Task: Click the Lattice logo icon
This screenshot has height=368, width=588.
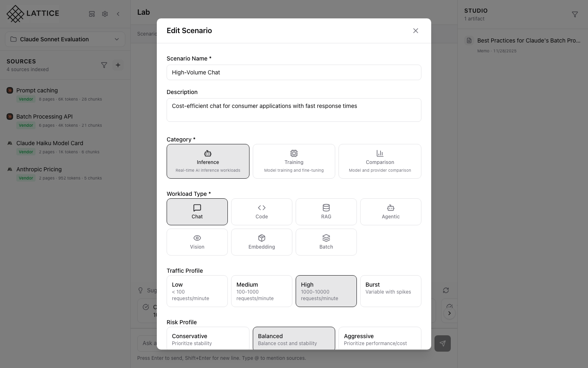Action: pyautogui.click(x=15, y=13)
